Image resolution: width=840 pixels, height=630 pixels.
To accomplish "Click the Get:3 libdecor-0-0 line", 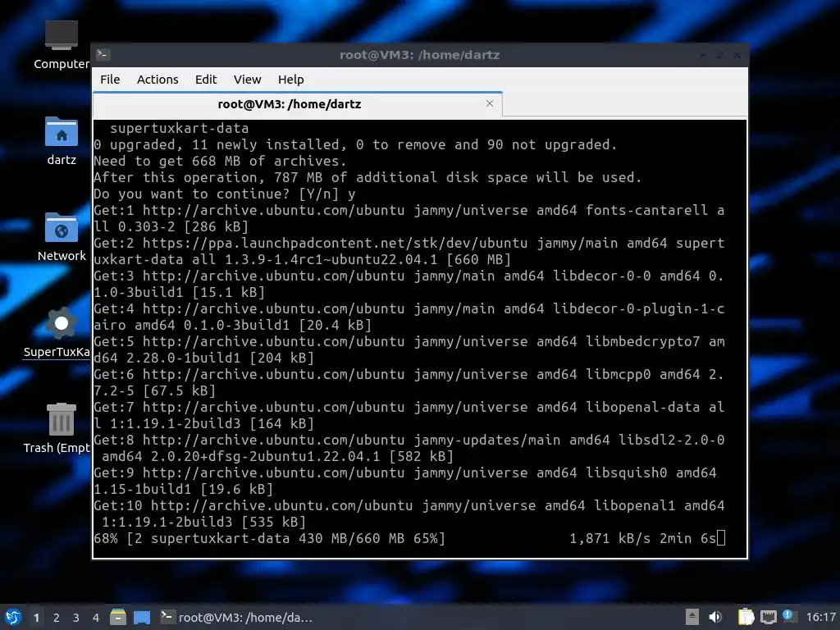I will pos(409,284).
